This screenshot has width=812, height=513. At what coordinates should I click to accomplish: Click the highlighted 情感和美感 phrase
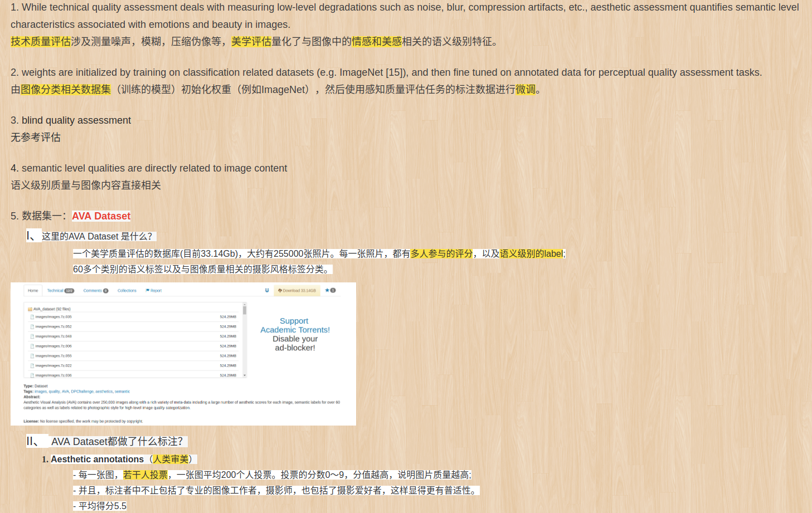tap(377, 41)
